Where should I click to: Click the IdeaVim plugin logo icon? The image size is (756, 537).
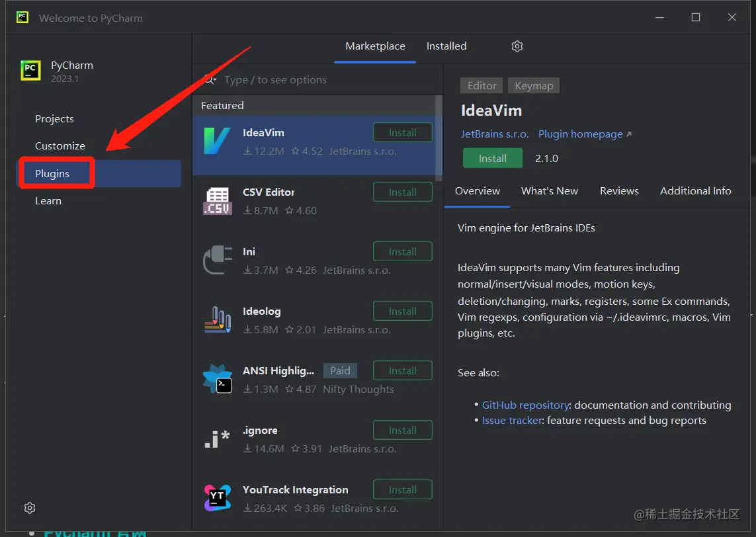[x=217, y=141]
